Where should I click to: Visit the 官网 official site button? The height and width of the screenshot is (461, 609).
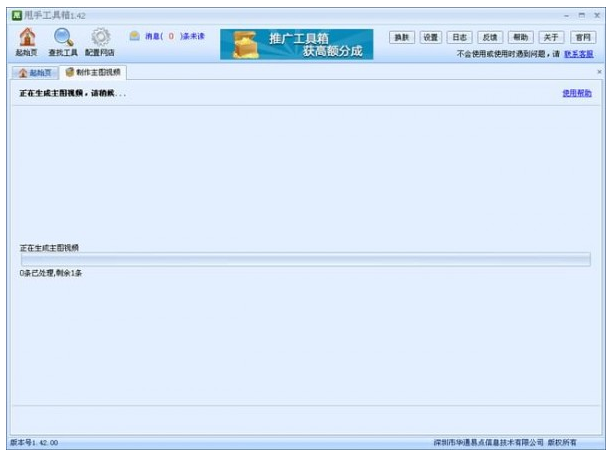(x=583, y=37)
